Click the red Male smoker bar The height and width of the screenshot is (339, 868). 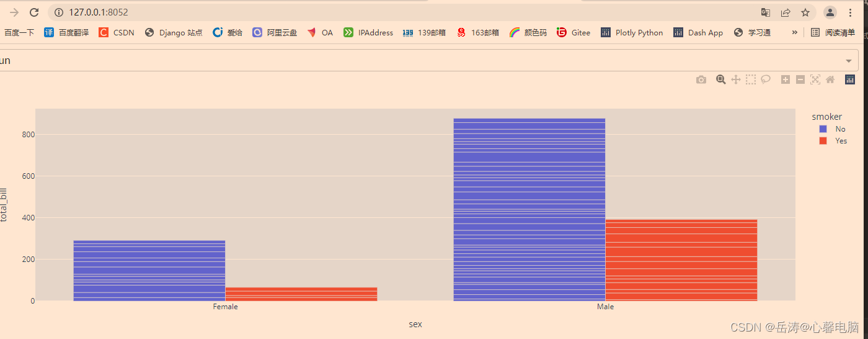tap(681, 260)
